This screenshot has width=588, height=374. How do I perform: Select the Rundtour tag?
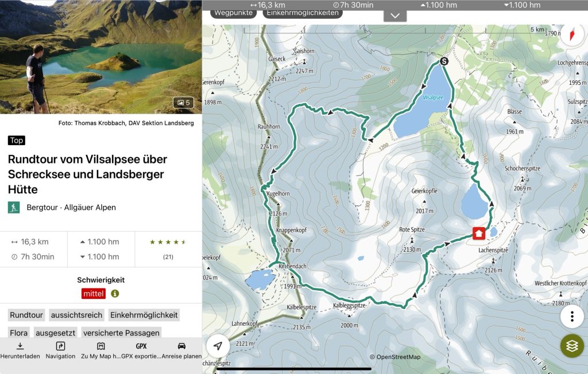click(x=26, y=315)
